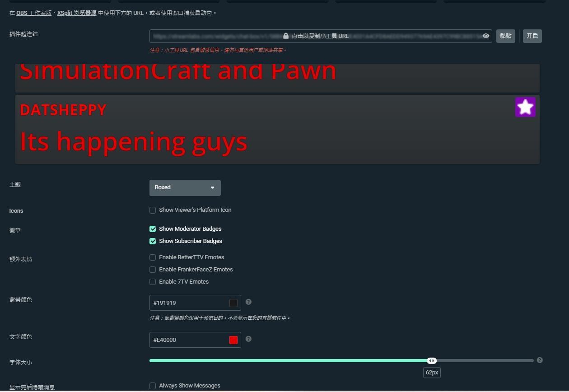The height and width of the screenshot is (392, 569).
Task: Open the Boxed theme dropdown
Action: [x=185, y=187]
